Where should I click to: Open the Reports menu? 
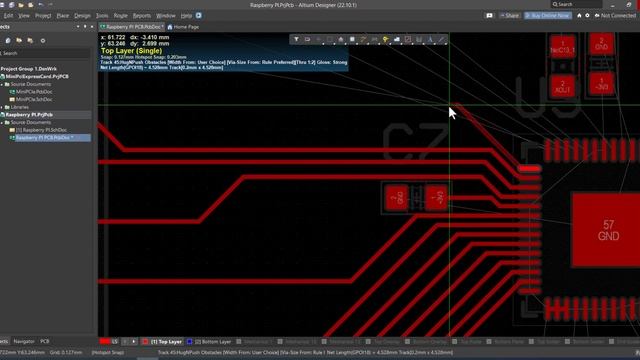point(142,16)
